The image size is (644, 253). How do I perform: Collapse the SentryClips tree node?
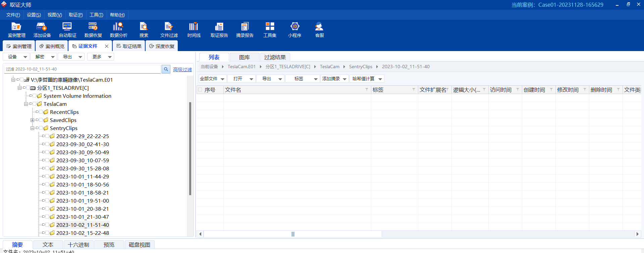point(32,128)
